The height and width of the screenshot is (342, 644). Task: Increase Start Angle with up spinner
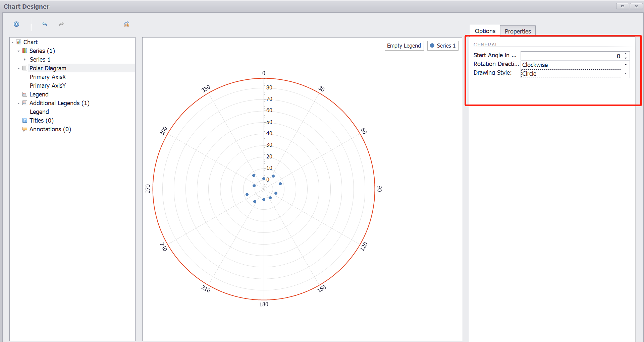(626, 54)
